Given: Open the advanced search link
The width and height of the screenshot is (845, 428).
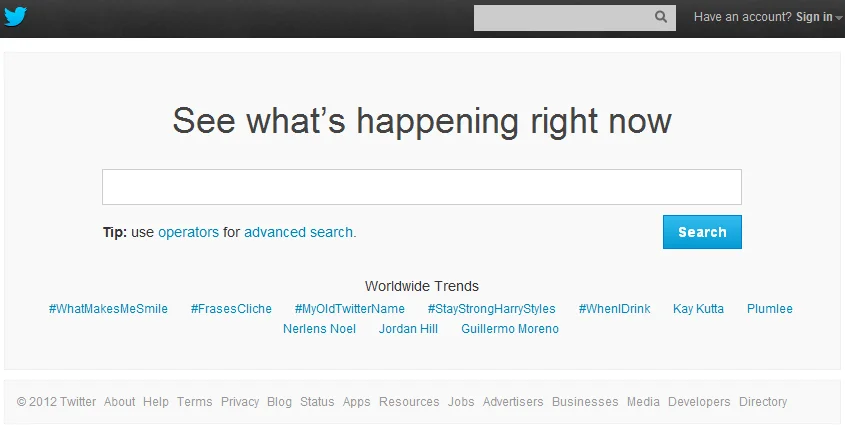Looking at the screenshot, I should click(x=299, y=232).
